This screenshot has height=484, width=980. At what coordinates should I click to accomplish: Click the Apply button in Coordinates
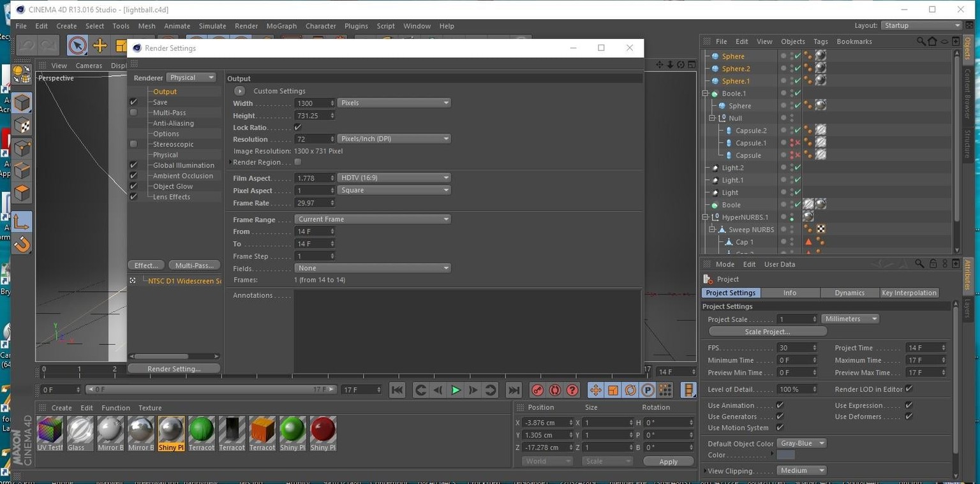coord(668,462)
